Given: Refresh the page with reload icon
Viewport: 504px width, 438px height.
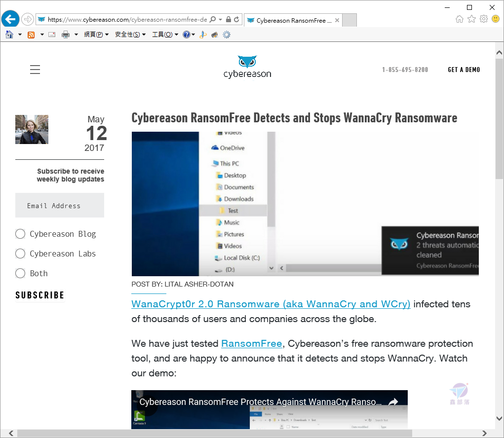Looking at the screenshot, I should point(236,20).
